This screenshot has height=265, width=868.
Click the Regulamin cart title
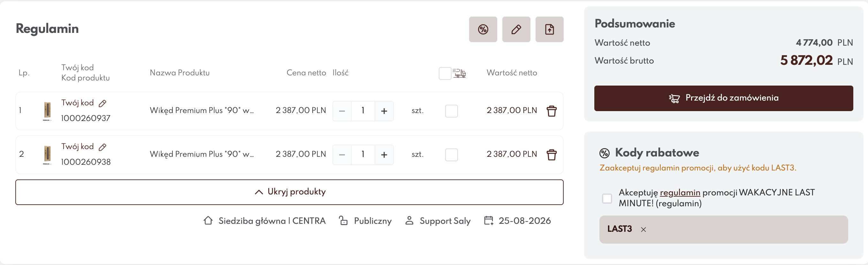(47, 29)
